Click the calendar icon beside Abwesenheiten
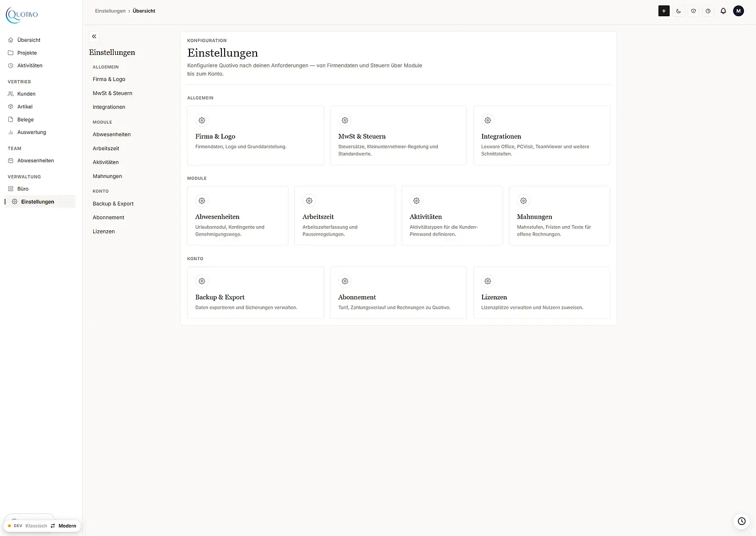Image resolution: width=756 pixels, height=536 pixels. click(10, 161)
